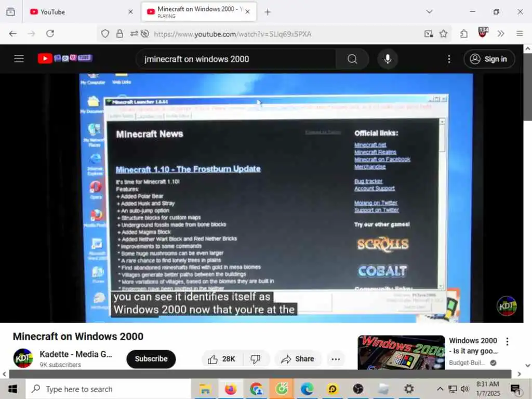Image resolution: width=532 pixels, height=399 pixels.
Task: Click the autoplay blocked icon
Action: click(x=145, y=34)
